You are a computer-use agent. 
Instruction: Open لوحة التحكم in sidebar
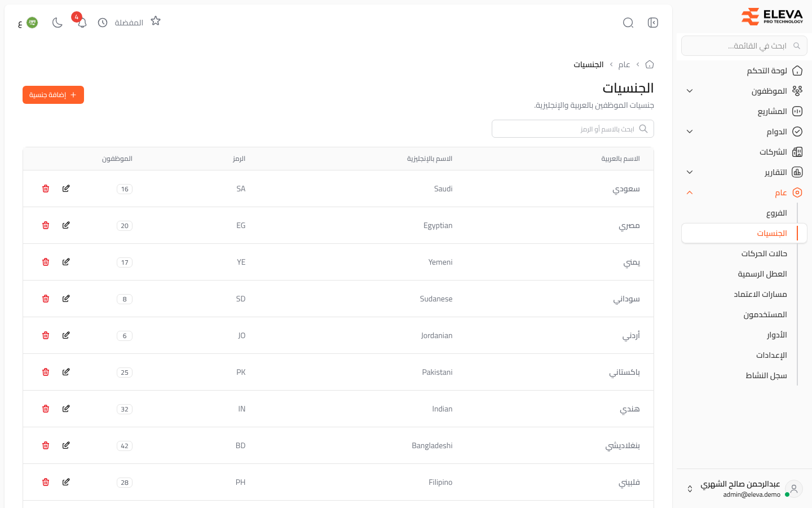(x=744, y=71)
